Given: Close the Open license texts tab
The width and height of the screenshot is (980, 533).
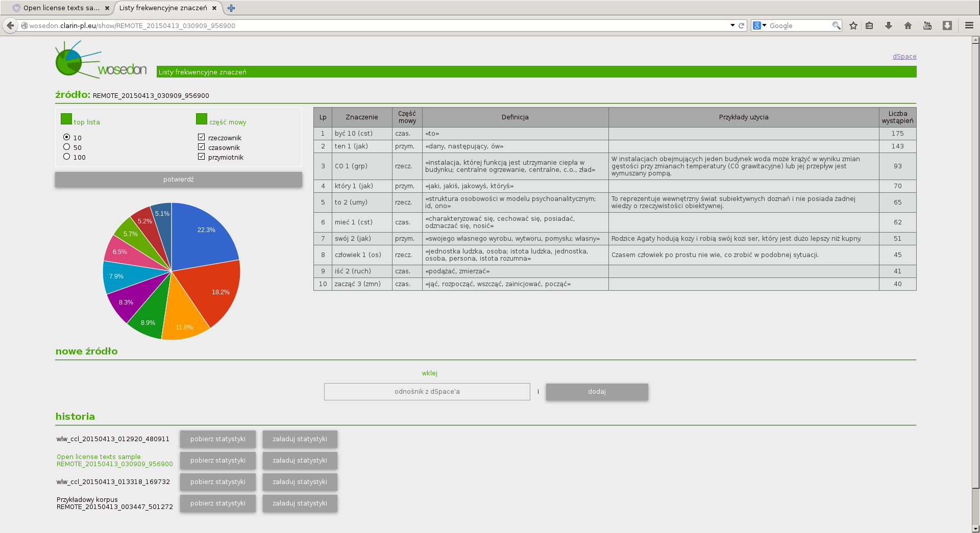Looking at the screenshot, I should 107,8.
